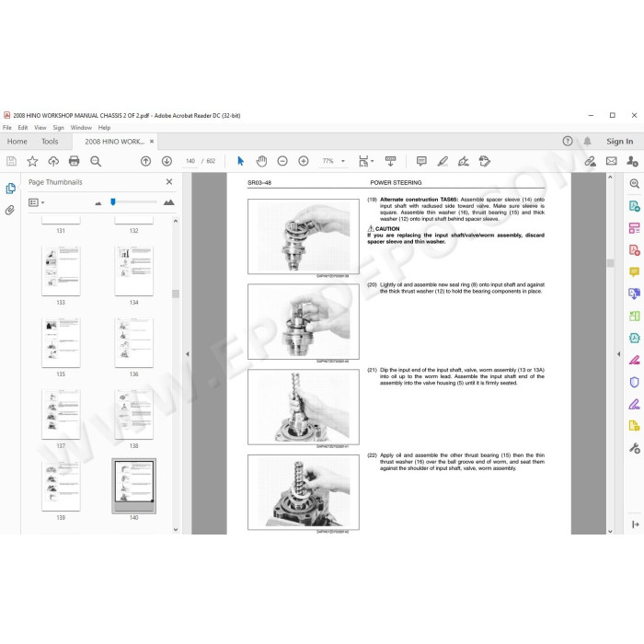Open the Attachments paperclip panel
Image resolution: width=644 pixels, height=644 pixels.
[x=10, y=211]
